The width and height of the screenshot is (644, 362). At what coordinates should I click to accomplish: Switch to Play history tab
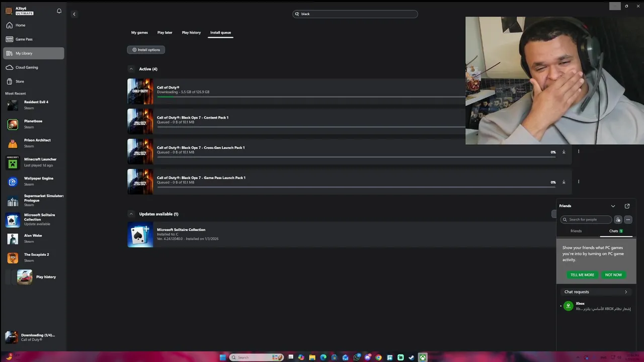pyautogui.click(x=191, y=33)
